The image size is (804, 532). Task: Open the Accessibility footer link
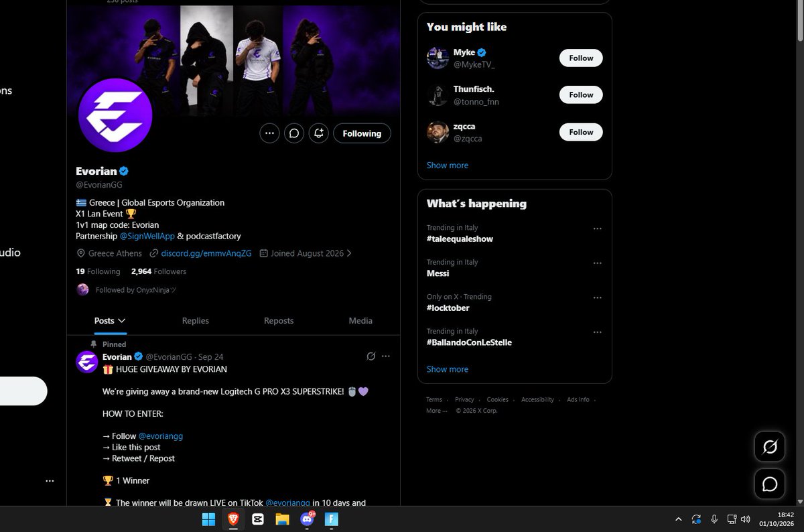[x=538, y=399]
